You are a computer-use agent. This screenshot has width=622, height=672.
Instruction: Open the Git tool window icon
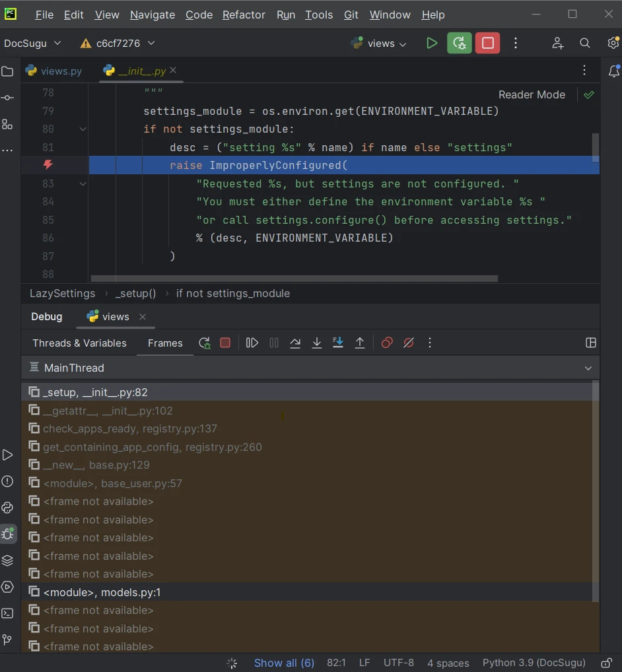8,640
